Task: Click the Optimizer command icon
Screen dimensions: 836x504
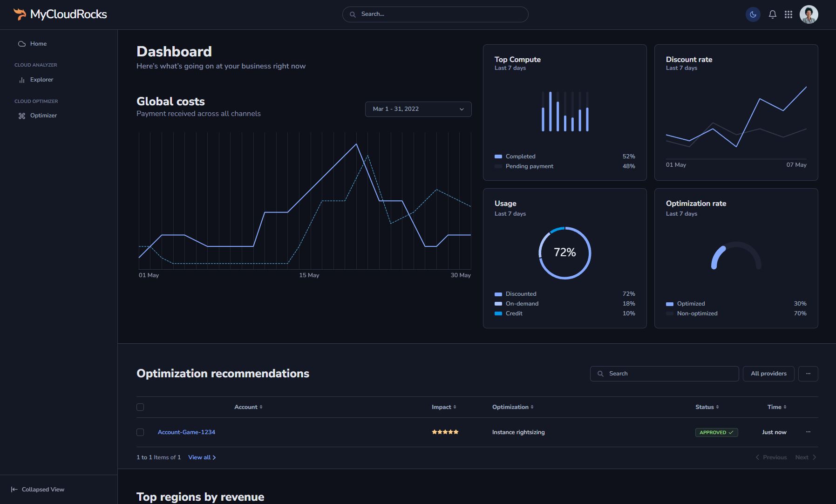Action: [x=22, y=116]
